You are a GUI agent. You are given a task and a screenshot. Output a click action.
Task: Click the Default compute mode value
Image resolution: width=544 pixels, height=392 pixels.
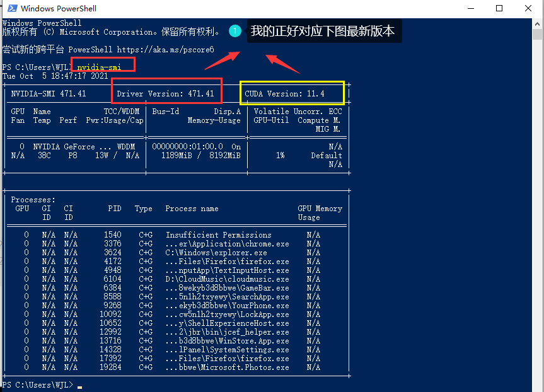(327, 156)
